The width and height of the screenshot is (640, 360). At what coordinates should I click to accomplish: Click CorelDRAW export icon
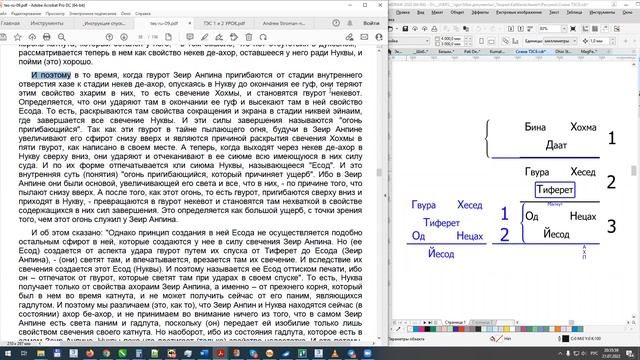pyautogui.click(x=520, y=29)
